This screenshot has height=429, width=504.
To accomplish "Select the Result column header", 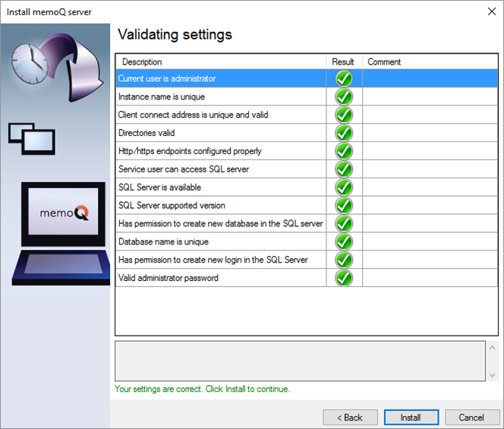I will pos(345,62).
